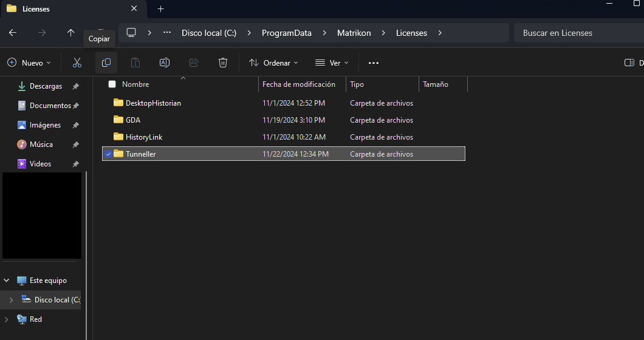Click the Cut scissors icon
644x340 pixels.
[77, 63]
